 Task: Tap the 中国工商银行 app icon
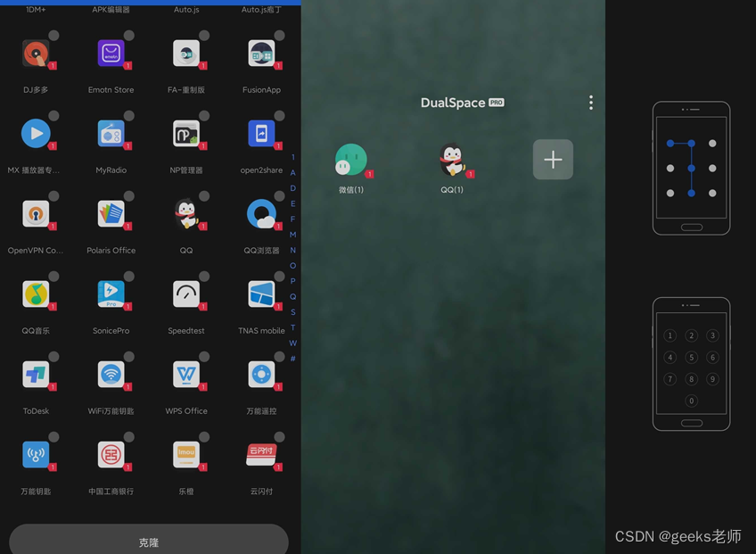tap(111, 454)
